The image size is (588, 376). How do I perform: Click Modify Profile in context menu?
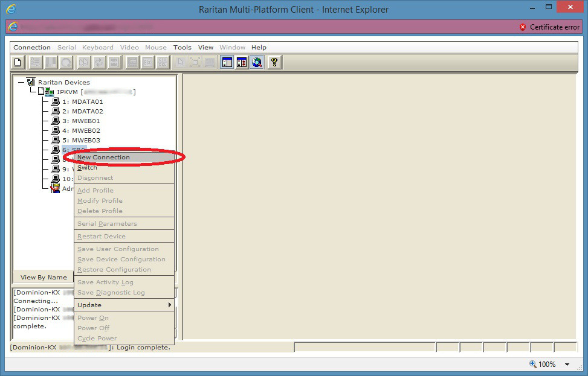(x=124, y=201)
